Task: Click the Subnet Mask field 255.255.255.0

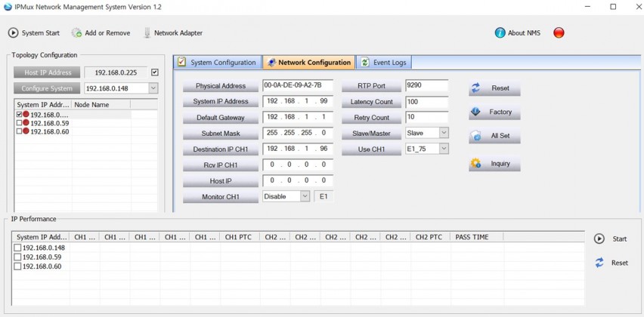Action: click(x=298, y=133)
